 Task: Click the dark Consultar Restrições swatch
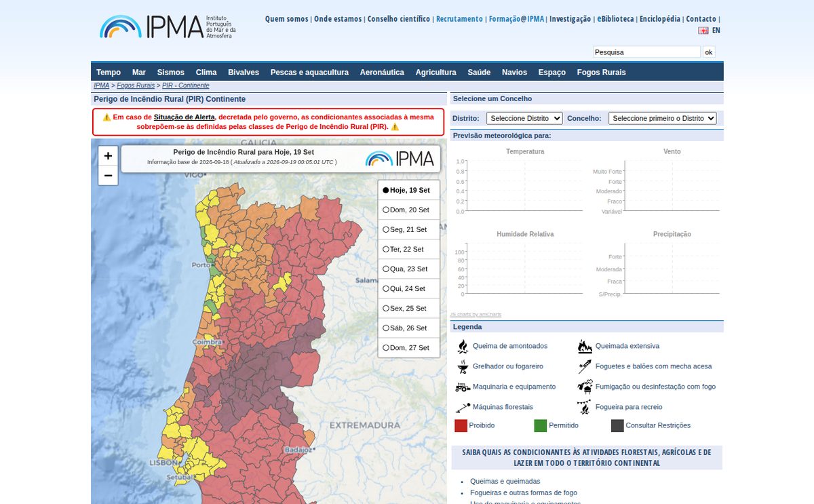point(617,425)
